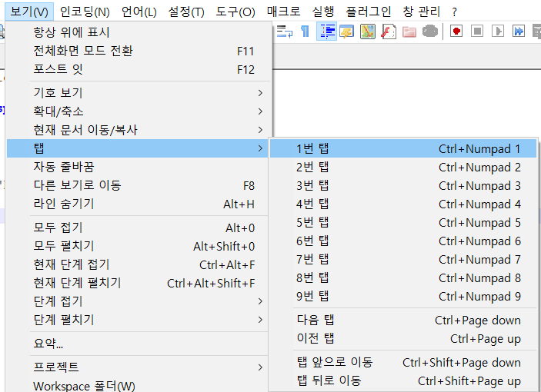Select 2번 탭 in the submenu
This screenshot has width=541, height=392.
pos(403,168)
